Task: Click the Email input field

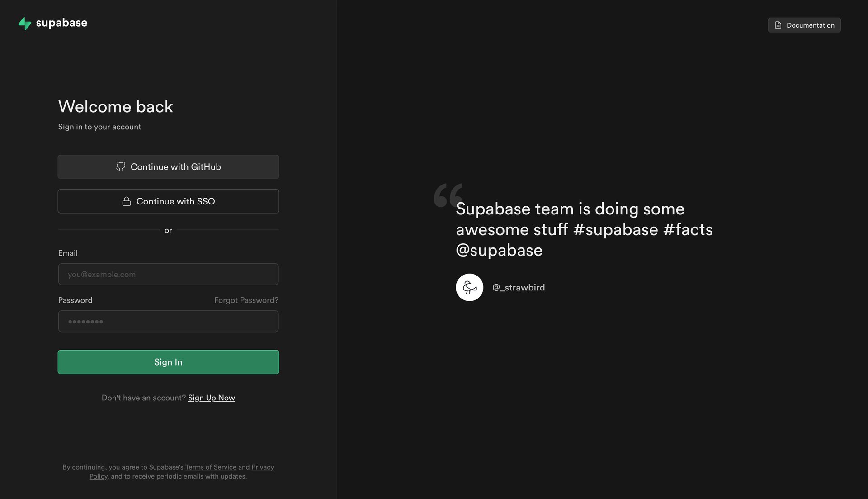Action: (x=168, y=274)
